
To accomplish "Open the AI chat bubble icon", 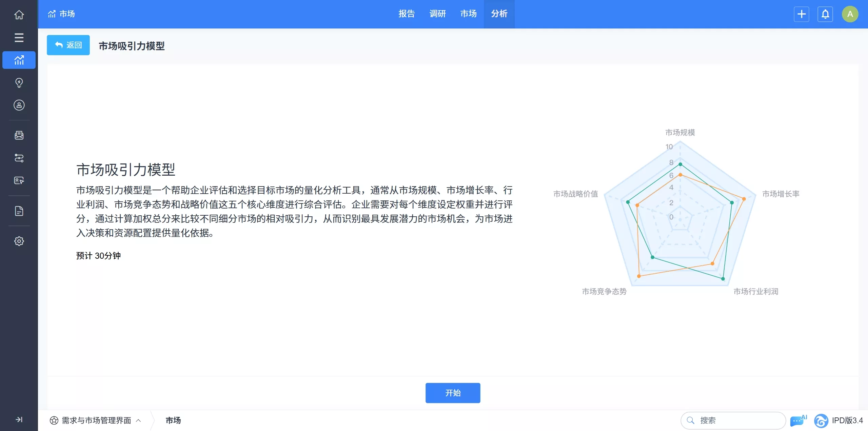I will tap(798, 420).
